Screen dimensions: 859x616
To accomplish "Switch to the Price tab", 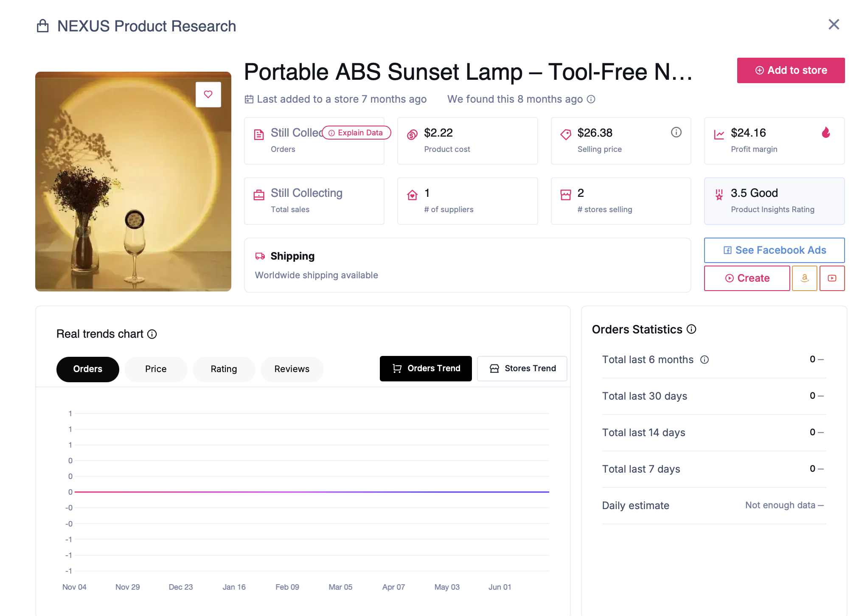I will (x=156, y=369).
